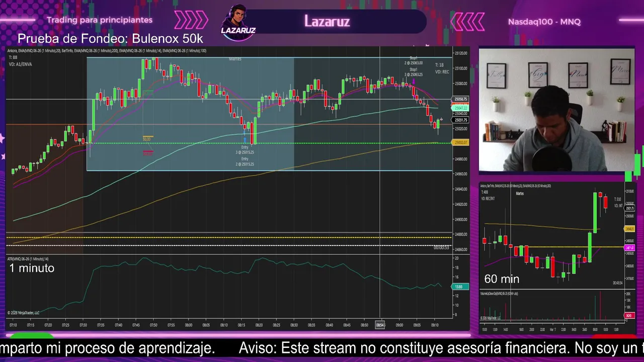Click the 24960.00 price axis label
Screen dimensions: 644x362
click(x=460, y=174)
